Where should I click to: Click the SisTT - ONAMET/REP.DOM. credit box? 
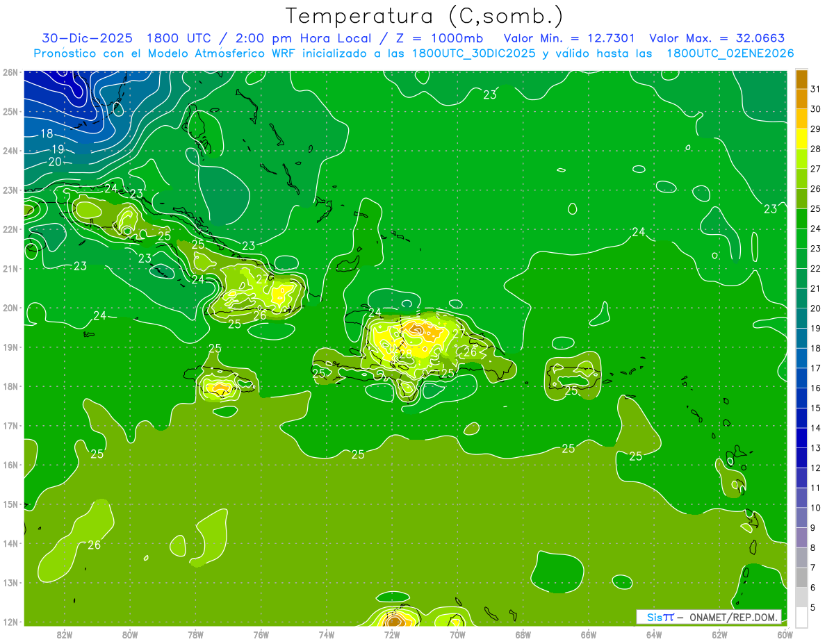pos(709,617)
